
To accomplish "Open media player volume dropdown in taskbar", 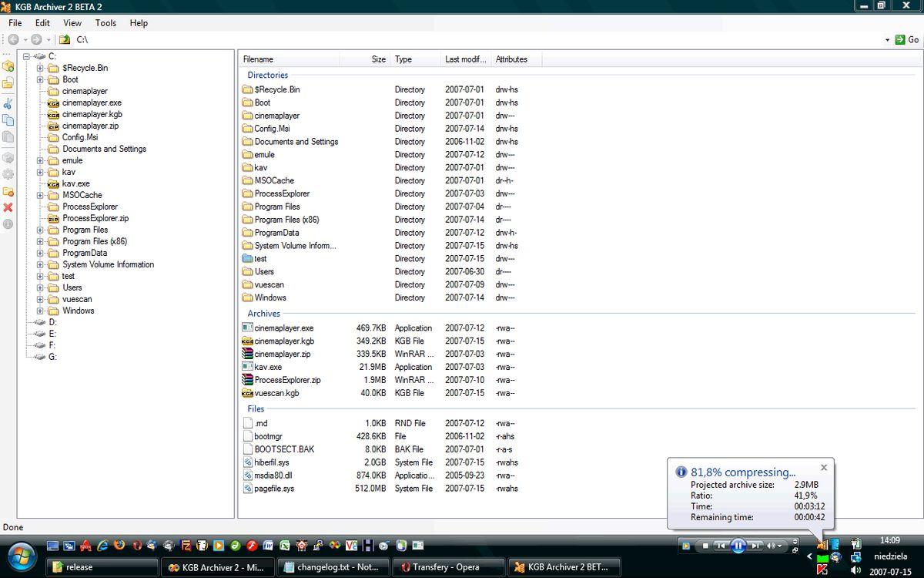I will [781, 546].
